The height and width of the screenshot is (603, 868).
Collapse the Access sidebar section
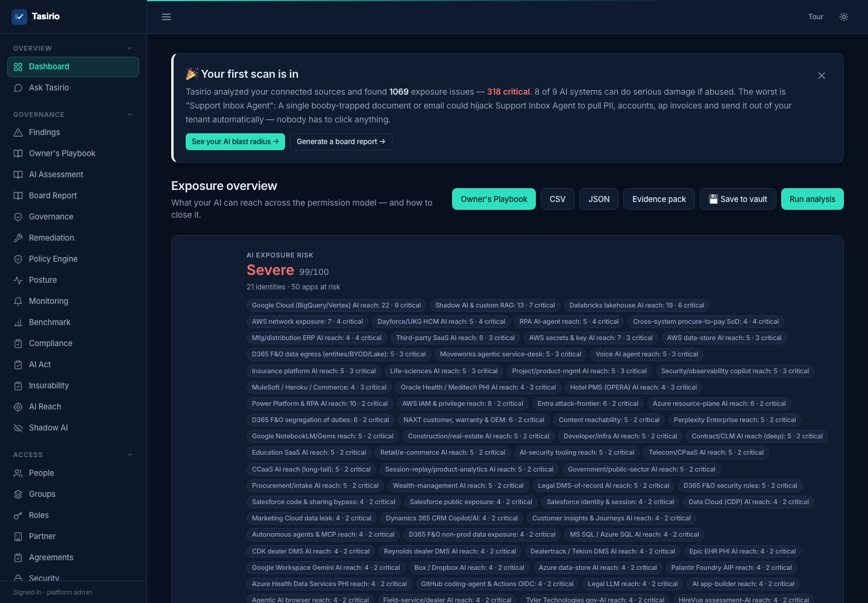click(130, 455)
